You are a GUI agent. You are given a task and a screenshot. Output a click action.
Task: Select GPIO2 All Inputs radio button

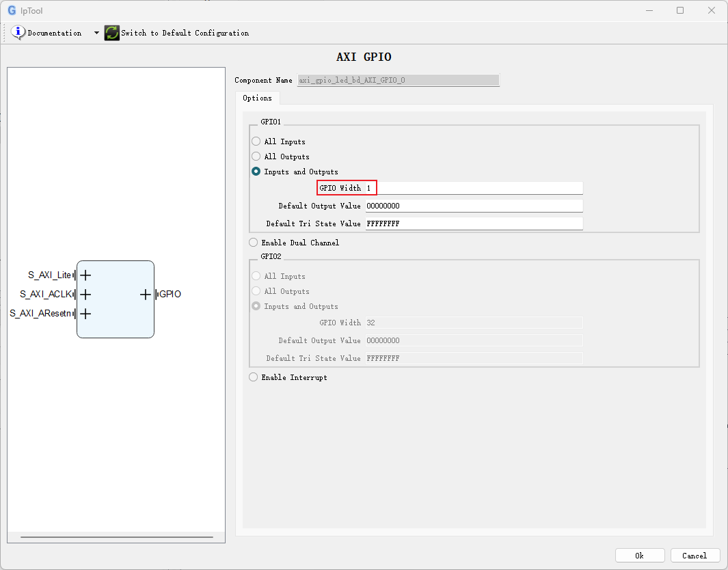pos(256,275)
